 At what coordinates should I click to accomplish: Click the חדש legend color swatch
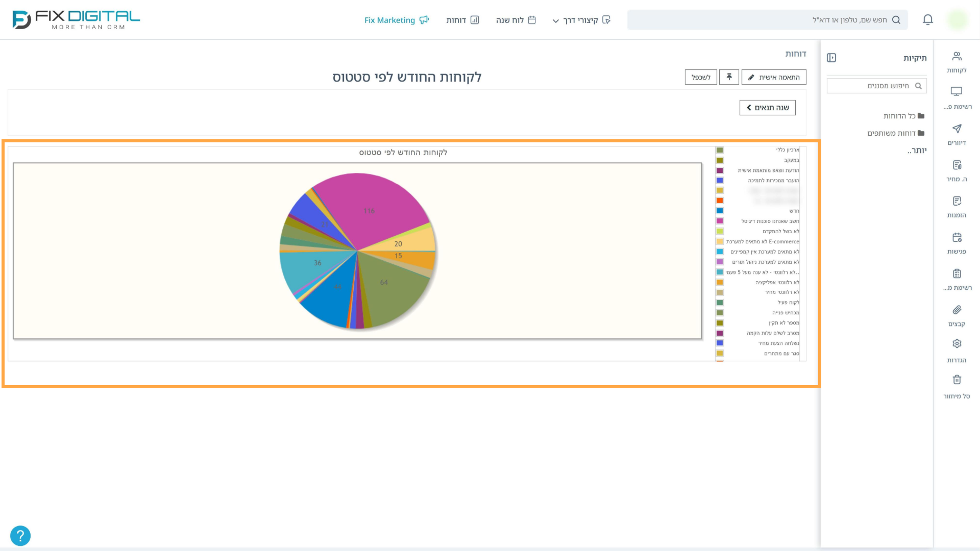[x=720, y=211]
